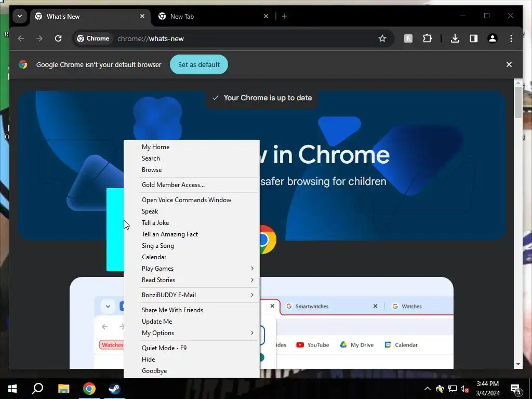Open the notification center icon
Screen dimensions: 532x399
coord(516,389)
